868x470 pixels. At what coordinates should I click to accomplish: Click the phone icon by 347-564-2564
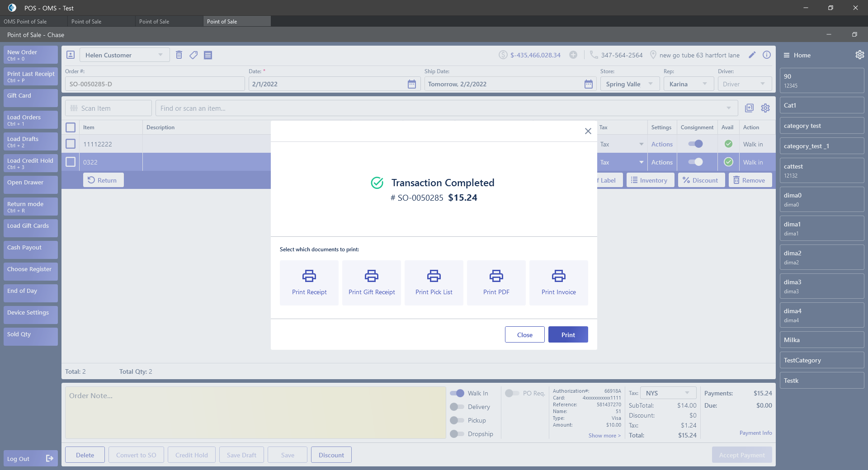coord(594,55)
